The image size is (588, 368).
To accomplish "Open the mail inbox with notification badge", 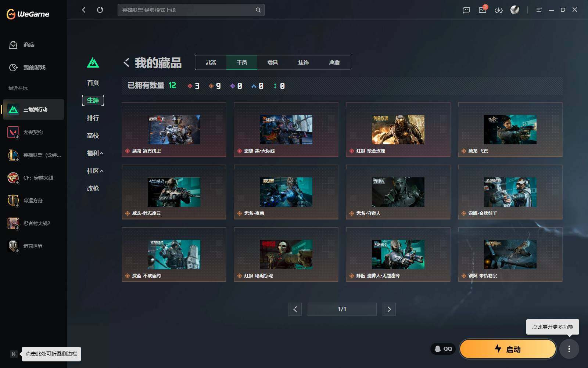I will 483,10.
